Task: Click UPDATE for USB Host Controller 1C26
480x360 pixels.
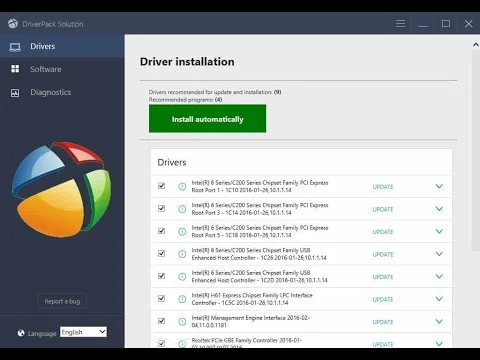Action: click(383, 254)
